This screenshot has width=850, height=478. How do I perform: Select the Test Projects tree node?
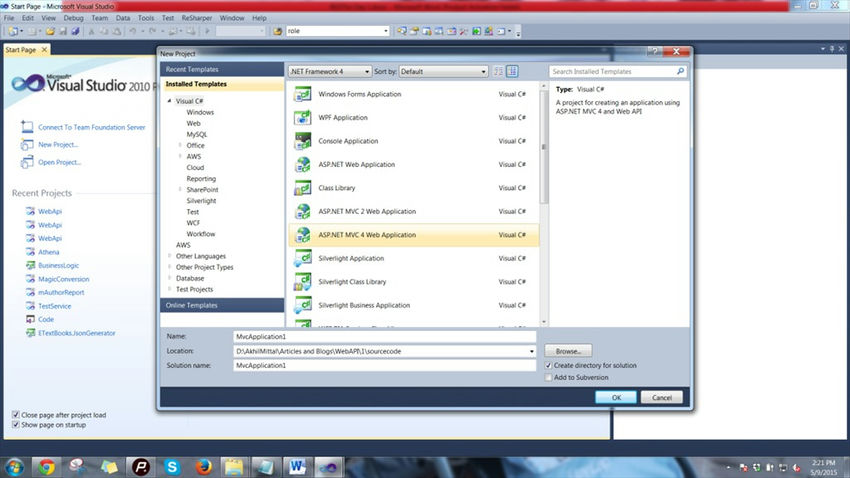click(x=194, y=289)
